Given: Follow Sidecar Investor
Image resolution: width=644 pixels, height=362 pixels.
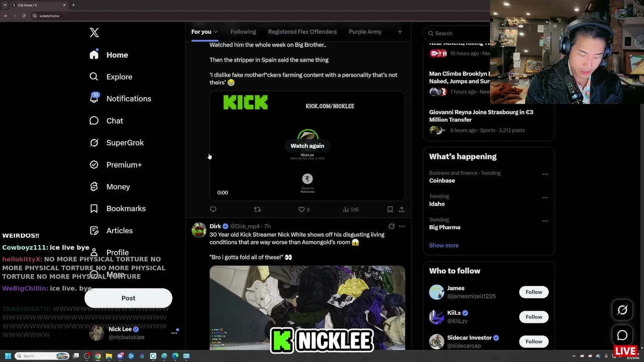Looking at the screenshot, I should 534,341.
